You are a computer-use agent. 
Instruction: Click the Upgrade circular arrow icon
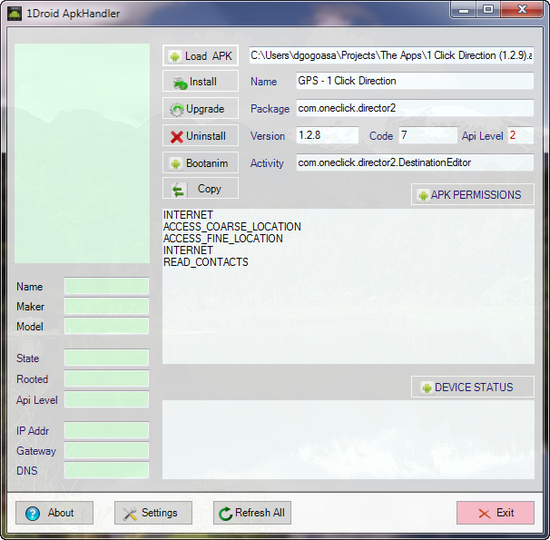176,109
